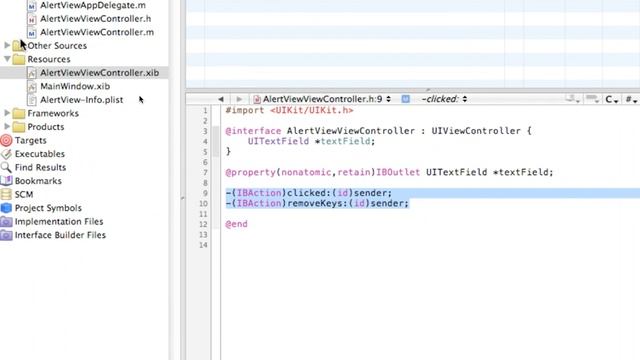The image size is (640, 360).
Task: Expand the Other Sources folder
Action: (x=7, y=45)
